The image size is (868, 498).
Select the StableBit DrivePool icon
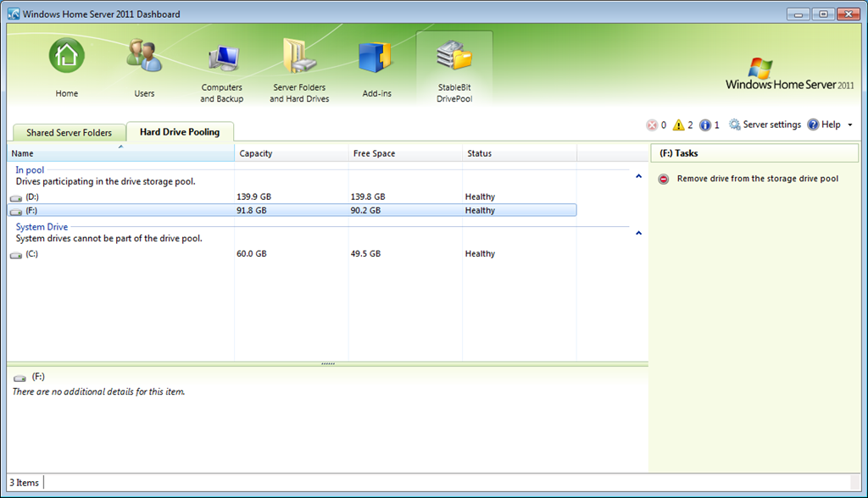[x=454, y=55]
